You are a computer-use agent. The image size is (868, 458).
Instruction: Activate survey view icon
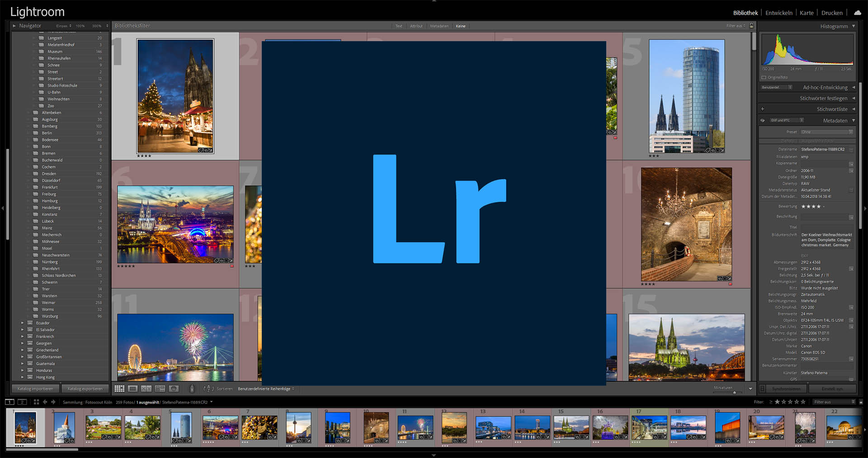click(160, 388)
